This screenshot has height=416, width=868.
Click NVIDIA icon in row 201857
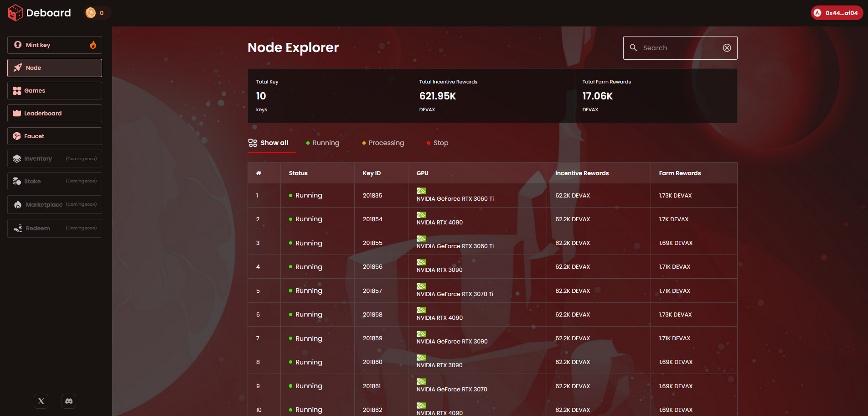coord(421,286)
